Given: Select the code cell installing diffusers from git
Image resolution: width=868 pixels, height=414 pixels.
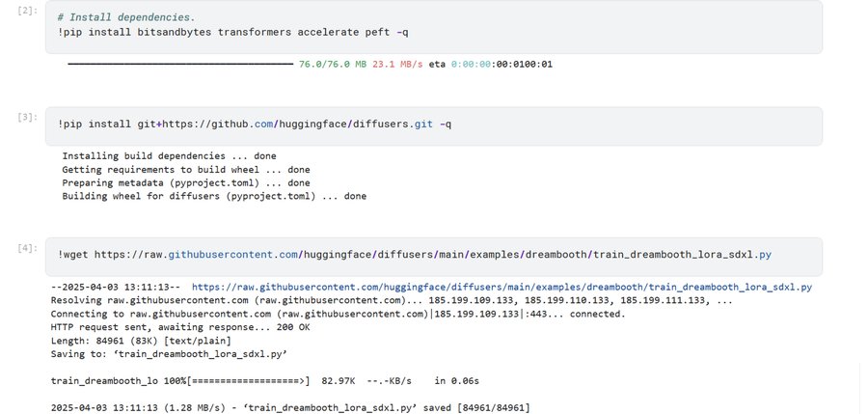Looking at the screenshot, I should [433, 125].
